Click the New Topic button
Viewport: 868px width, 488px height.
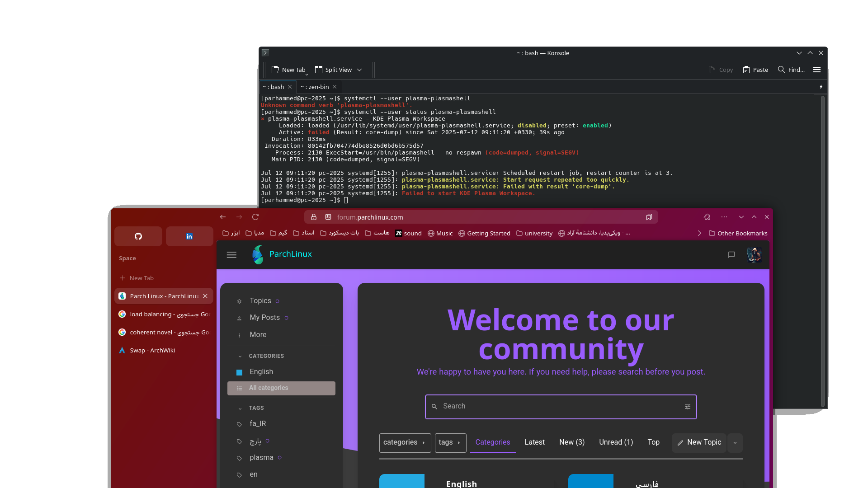(699, 443)
